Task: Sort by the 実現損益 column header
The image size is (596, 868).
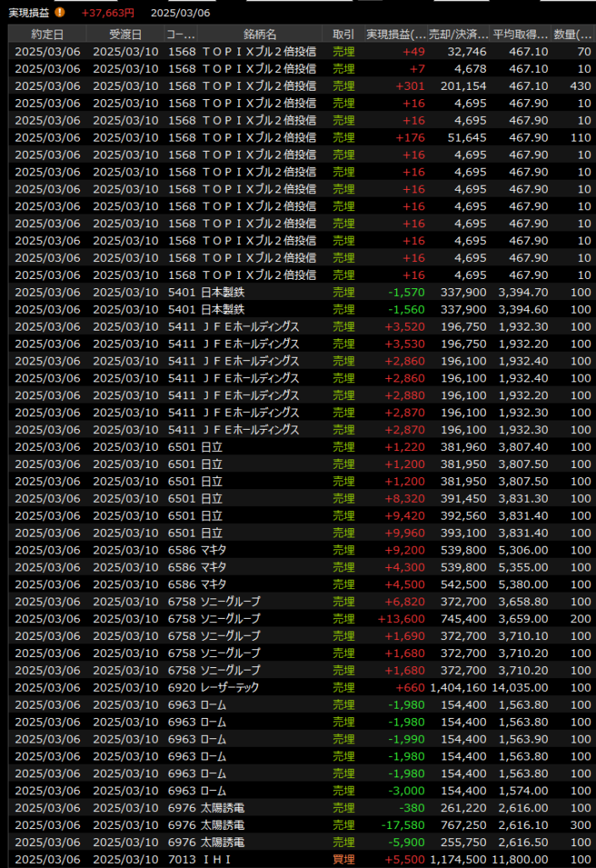Action: point(396,34)
